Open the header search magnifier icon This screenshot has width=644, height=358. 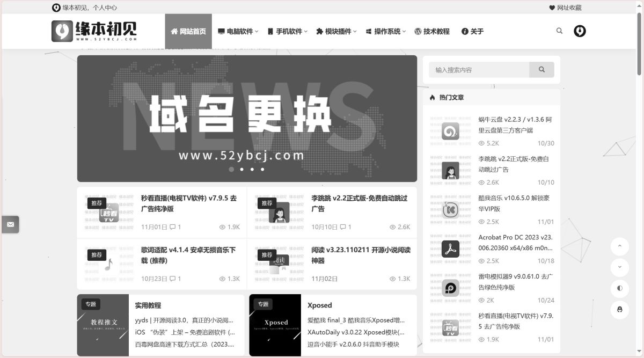[x=559, y=31]
